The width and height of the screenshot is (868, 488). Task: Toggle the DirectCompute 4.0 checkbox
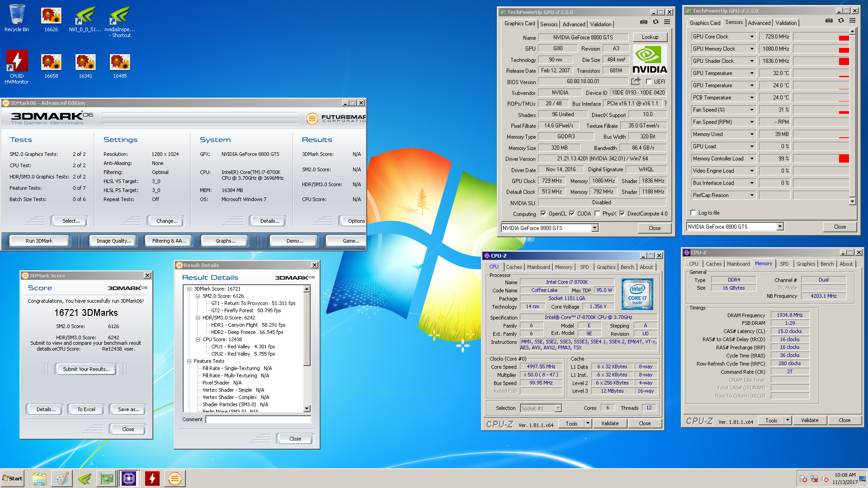(x=622, y=214)
